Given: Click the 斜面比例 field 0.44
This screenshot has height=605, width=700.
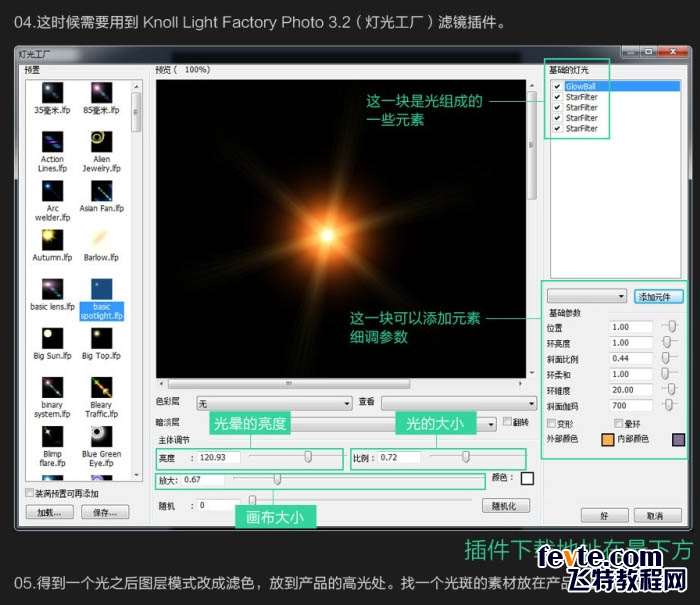Looking at the screenshot, I should click(630, 358).
